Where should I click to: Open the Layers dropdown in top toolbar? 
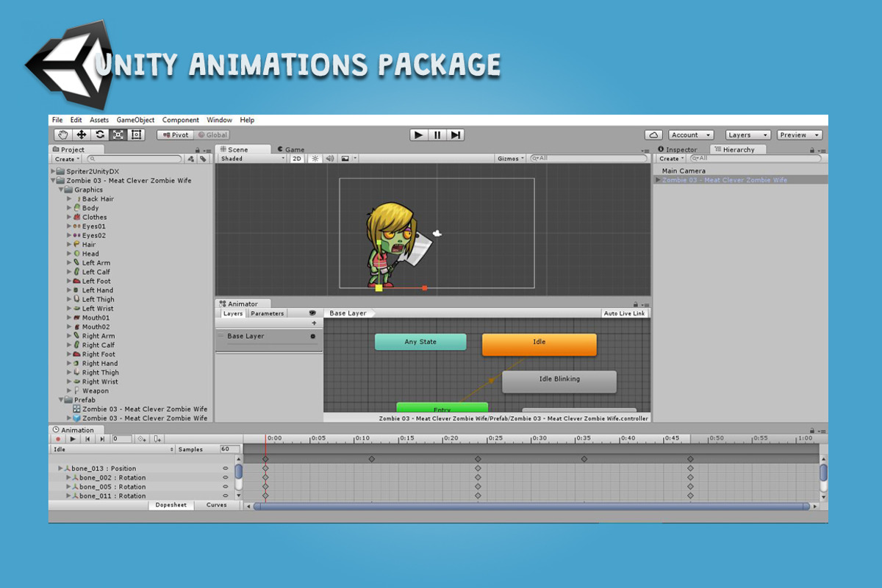tap(747, 135)
